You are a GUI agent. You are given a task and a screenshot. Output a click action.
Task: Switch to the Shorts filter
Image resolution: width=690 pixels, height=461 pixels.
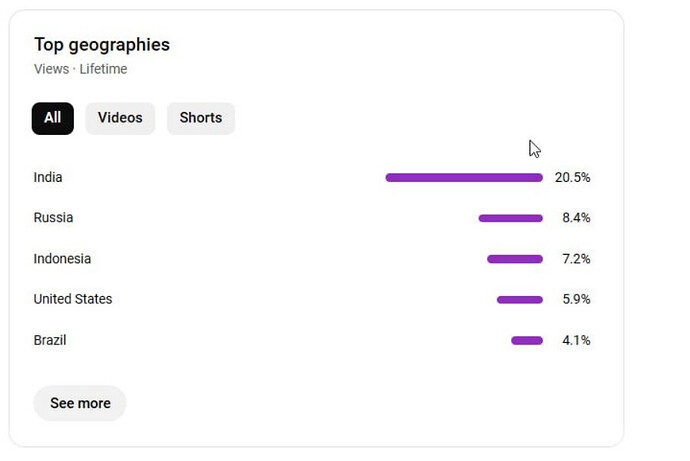(x=201, y=118)
